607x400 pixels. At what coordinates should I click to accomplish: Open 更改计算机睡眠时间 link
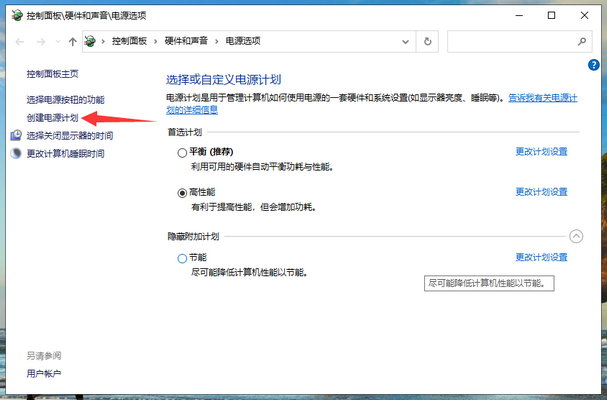(65, 153)
